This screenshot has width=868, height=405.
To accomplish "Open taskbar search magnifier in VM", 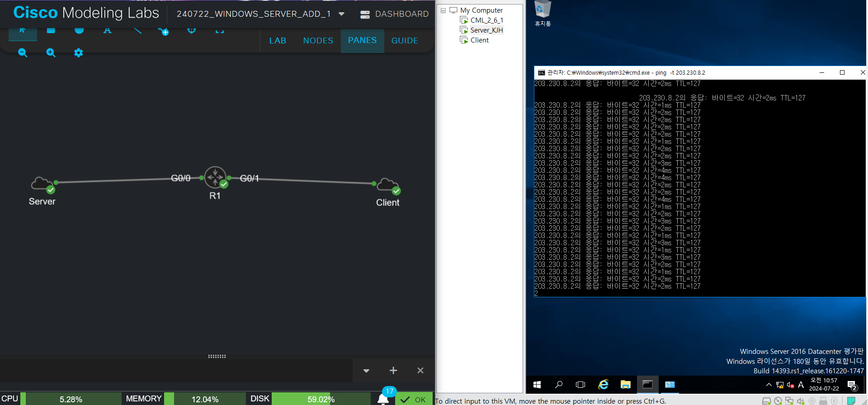I will coord(559,385).
